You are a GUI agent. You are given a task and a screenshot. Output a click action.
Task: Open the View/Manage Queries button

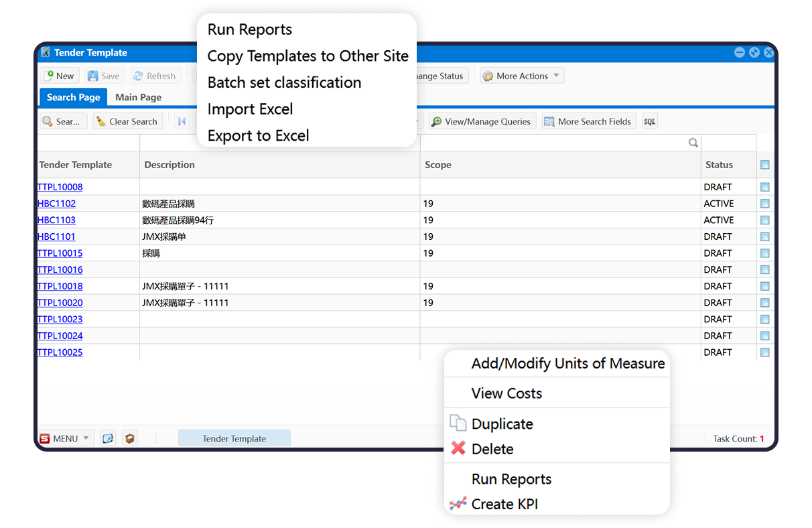pyautogui.click(x=482, y=121)
